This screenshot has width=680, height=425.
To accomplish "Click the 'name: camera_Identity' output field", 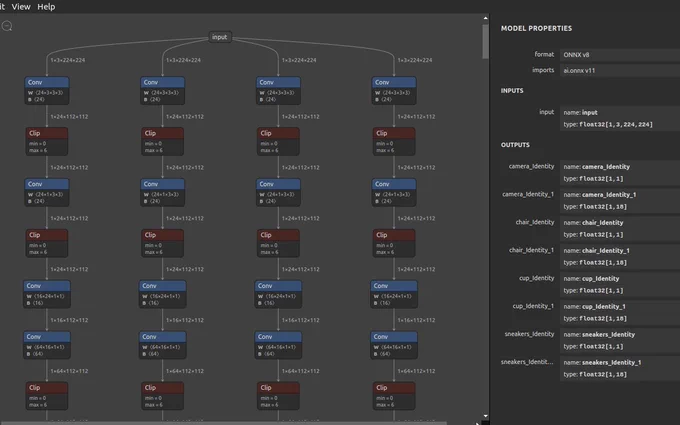I will click(620, 167).
